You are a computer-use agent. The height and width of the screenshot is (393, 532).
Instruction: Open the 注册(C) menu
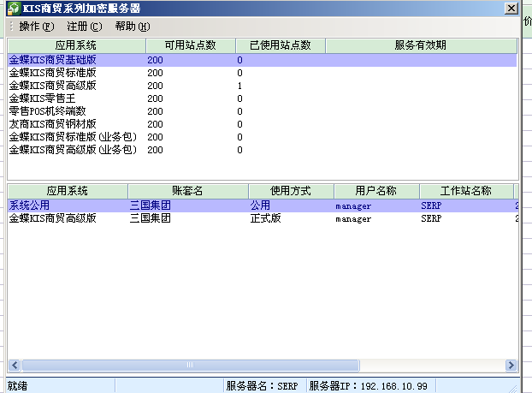(x=85, y=27)
